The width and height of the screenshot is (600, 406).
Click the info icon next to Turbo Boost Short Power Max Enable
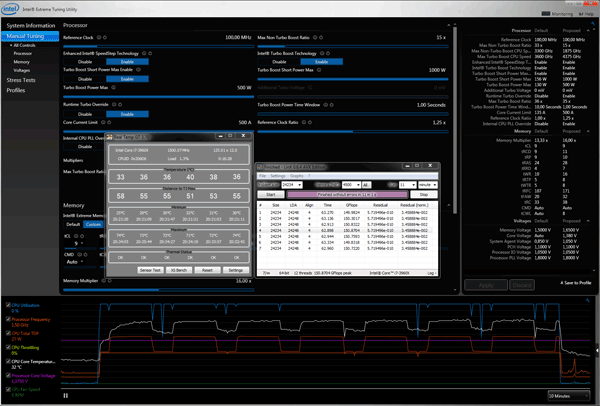point(139,70)
